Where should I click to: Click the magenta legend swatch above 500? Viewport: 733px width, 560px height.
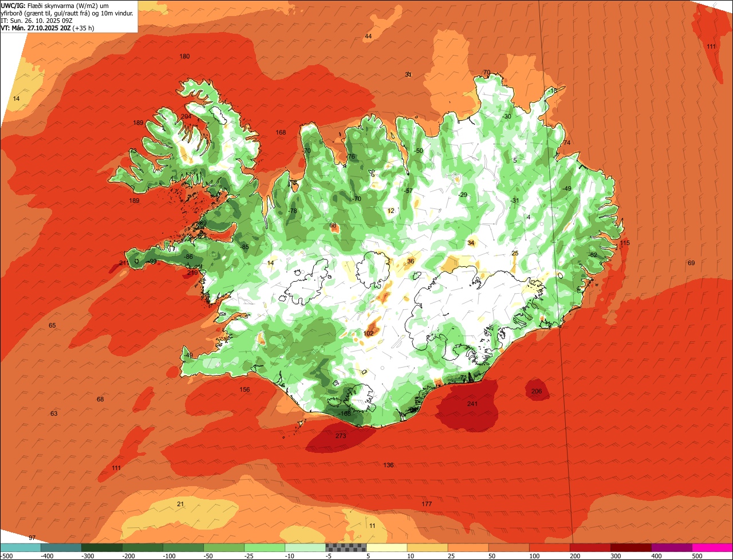click(712, 547)
